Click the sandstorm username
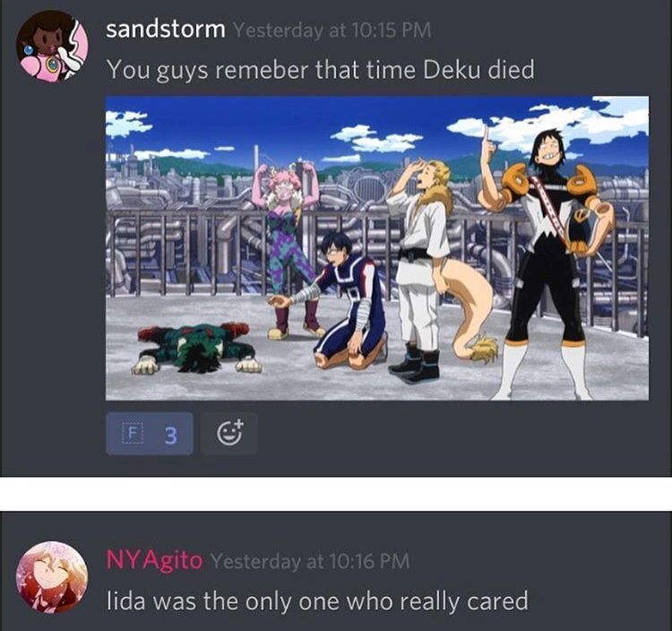The height and width of the screenshot is (631, 672). tap(166, 30)
